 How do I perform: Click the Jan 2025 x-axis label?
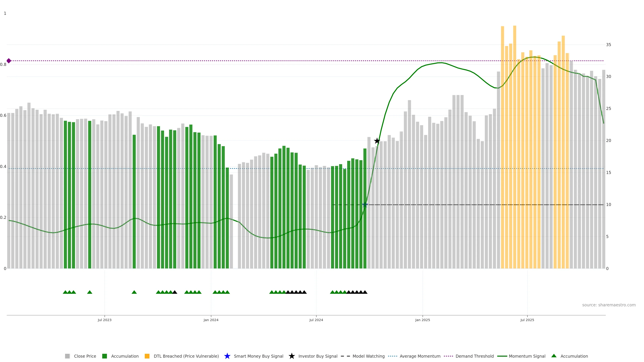click(422, 320)
